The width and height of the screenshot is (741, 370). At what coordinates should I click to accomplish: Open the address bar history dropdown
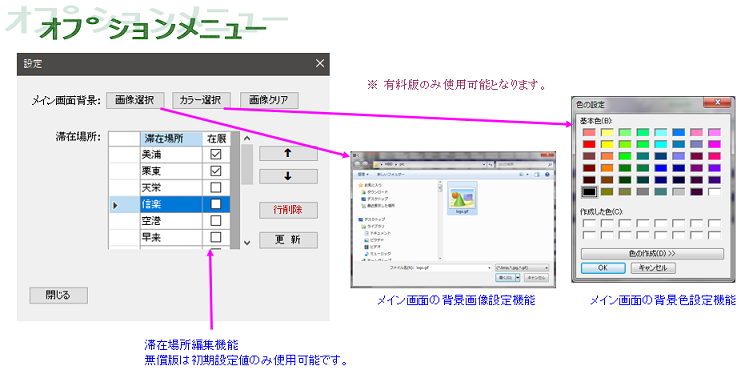click(x=484, y=164)
